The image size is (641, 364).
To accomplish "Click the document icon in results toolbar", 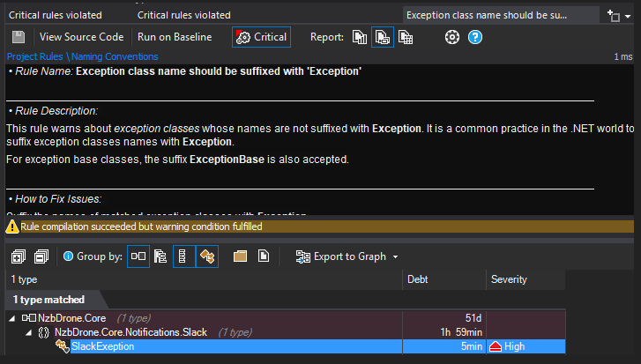I will pyautogui.click(x=264, y=256).
